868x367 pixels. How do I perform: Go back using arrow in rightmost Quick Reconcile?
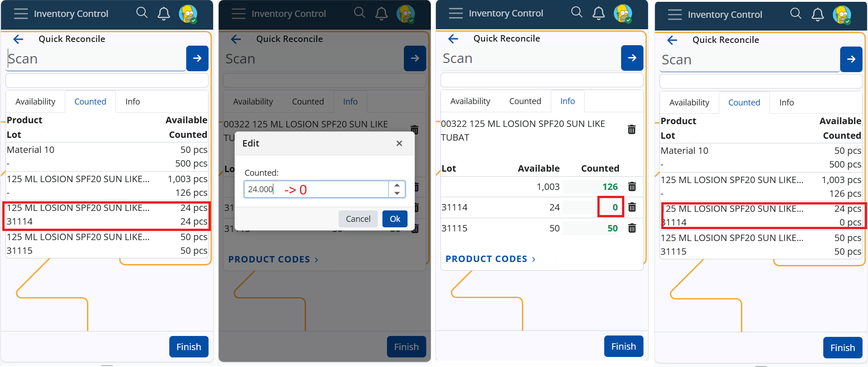(672, 40)
